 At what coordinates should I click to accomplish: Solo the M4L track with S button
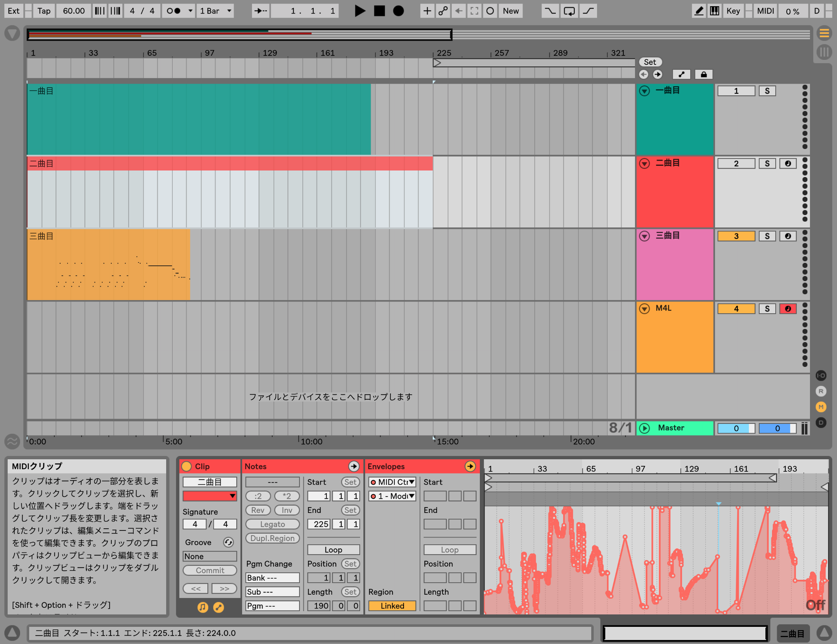767,309
